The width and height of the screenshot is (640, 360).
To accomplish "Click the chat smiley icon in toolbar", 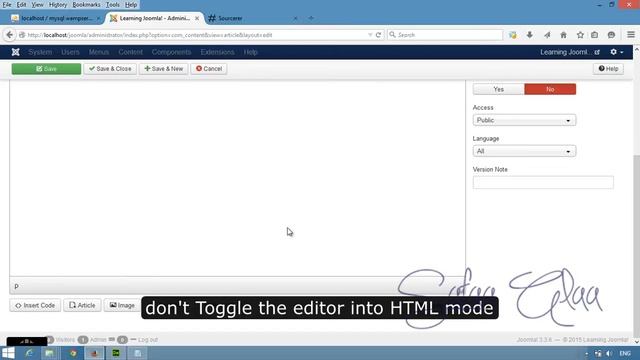I will (611, 35).
